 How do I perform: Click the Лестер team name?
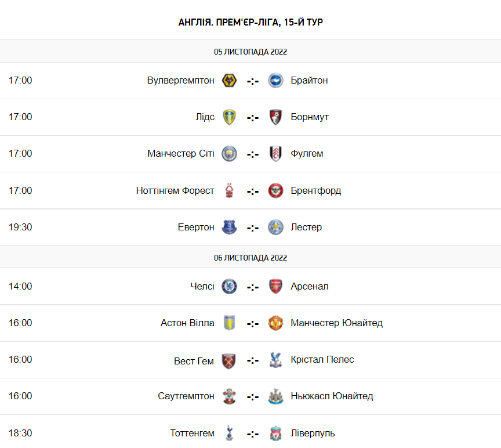click(306, 227)
